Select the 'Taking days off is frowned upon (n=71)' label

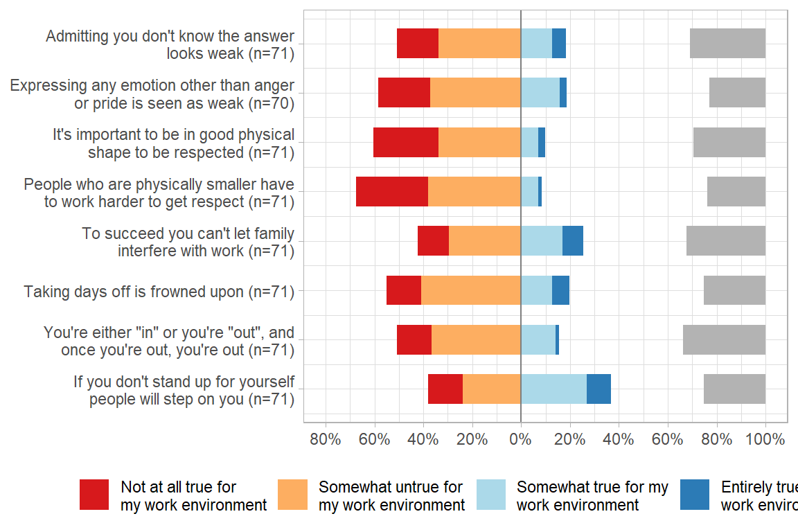click(159, 292)
